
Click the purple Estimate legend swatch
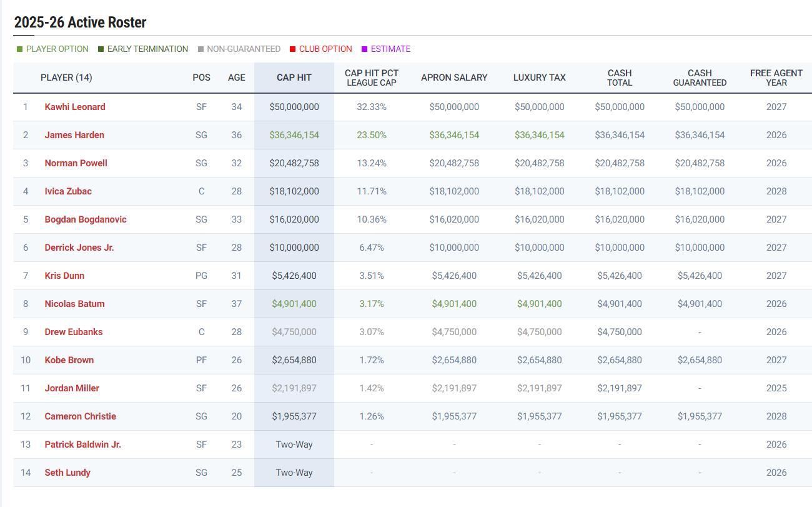pos(365,49)
